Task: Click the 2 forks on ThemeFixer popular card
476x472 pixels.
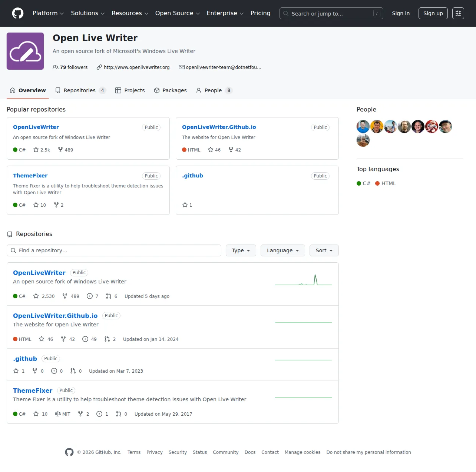Action: (59, 205)
